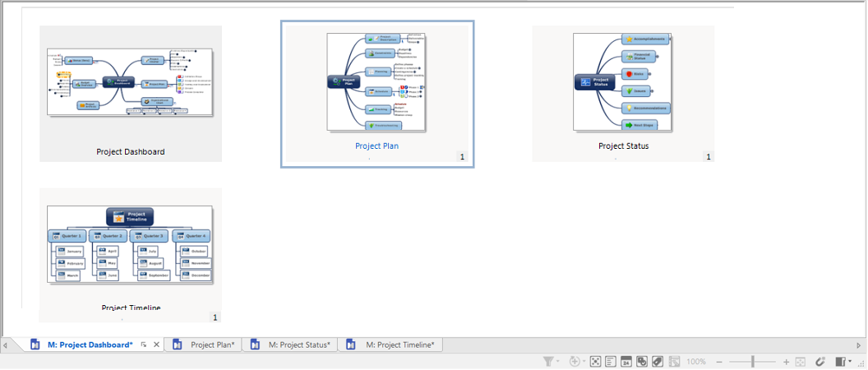Viewport: 868px width, 370px height.
Task: Click the Fit Map icon beside zoom plus
Action: [x=801, y=362]
